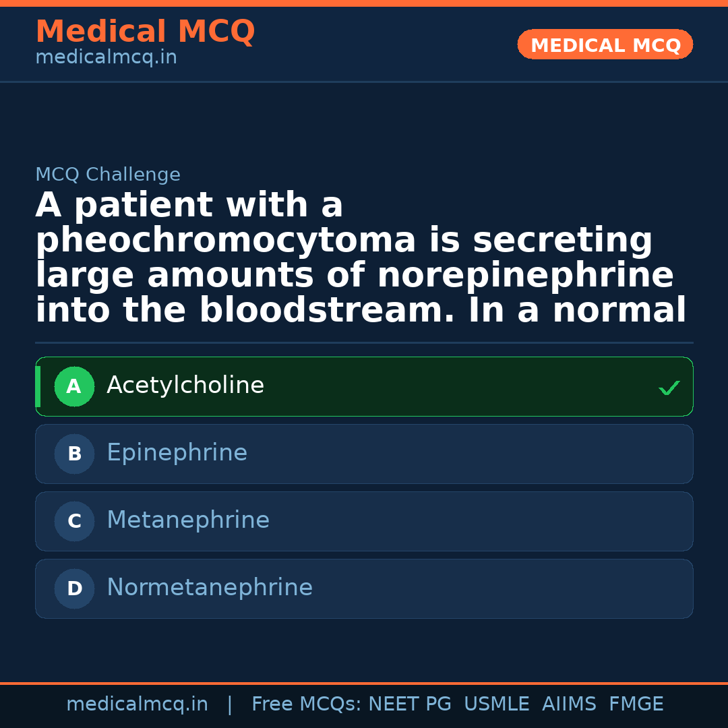Screen dimensions: 728x728
Task: Select the Metanephrine answer option
Action: click(364, 522)
